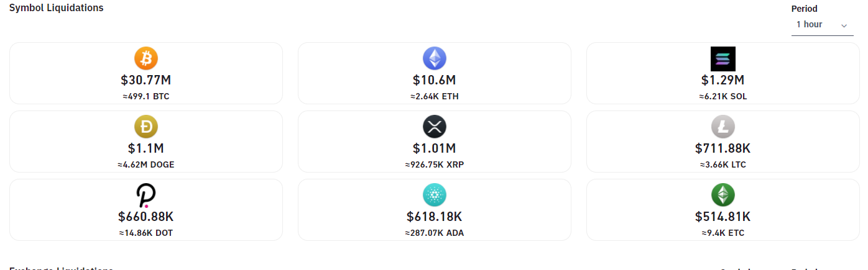
Task: Click the $660.88K Polkadot liquidation amount
Action: pyautogui.click(x=146, y=217)
